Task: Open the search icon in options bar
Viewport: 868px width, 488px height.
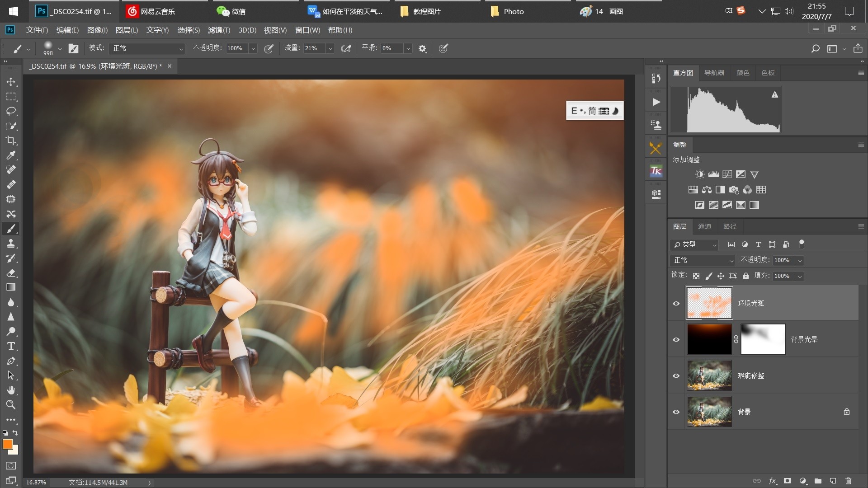Action: 815,48
